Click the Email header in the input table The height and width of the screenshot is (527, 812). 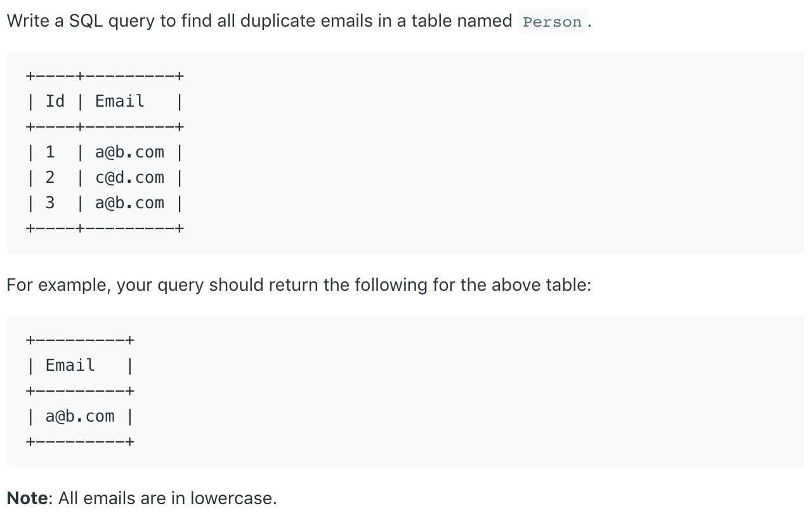coord(120,101)
